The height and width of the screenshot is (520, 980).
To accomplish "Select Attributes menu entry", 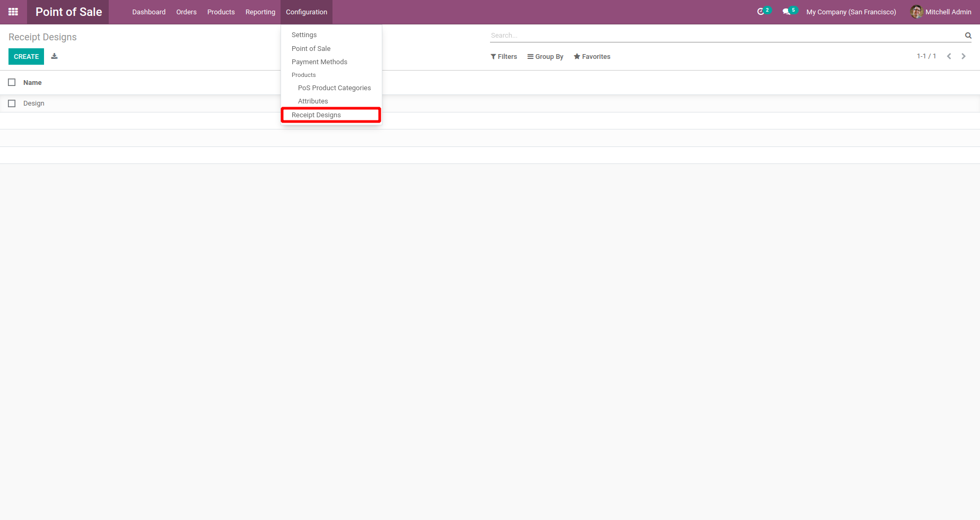I will coord(313,101).
